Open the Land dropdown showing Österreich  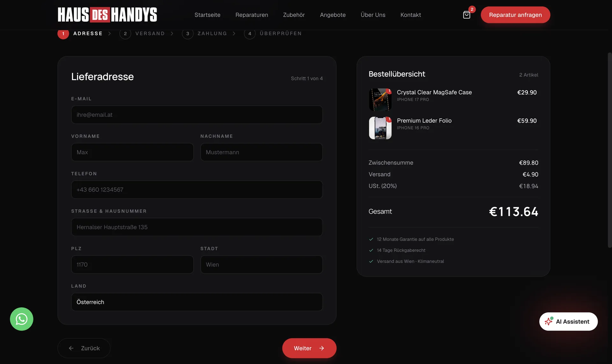[197, 302]
